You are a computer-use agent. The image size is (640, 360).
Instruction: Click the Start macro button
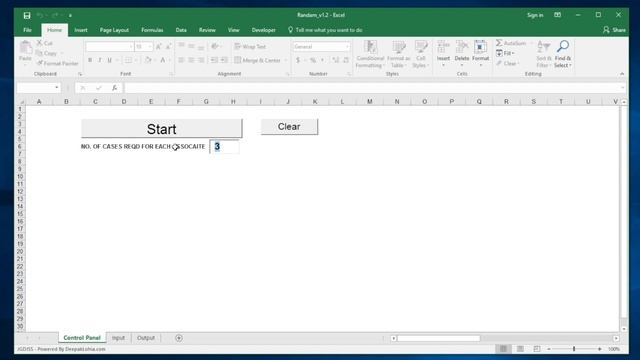[162, 129]
